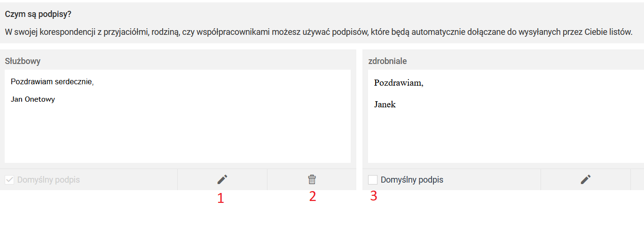644x233 pixels.
Task: Click the description paragraph about signatures
Action: (x=319, y=32)
